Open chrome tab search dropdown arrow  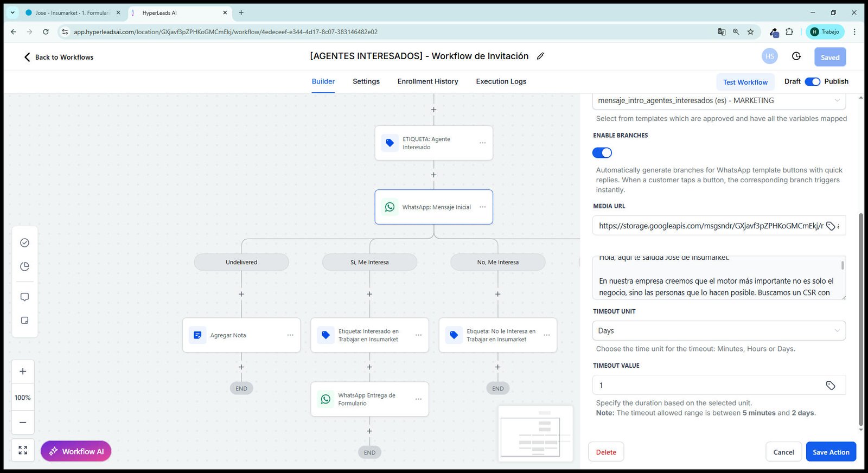(12, 12)
